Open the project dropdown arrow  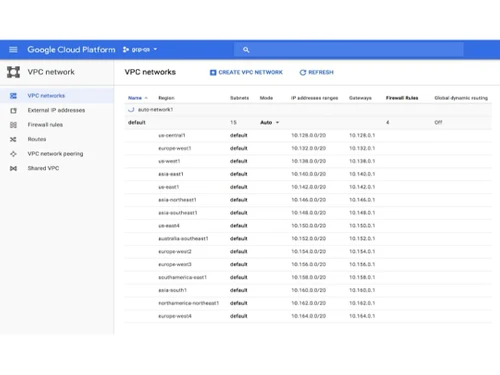155,49
